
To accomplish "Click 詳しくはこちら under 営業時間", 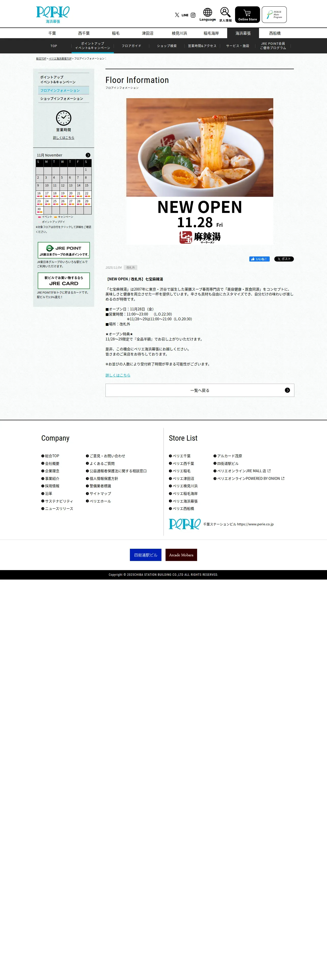I will point(64,138).
